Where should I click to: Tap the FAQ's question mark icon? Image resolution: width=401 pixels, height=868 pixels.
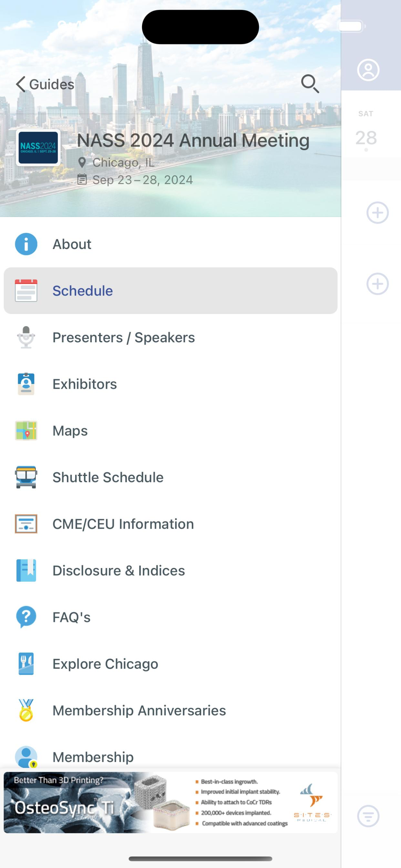26,617
